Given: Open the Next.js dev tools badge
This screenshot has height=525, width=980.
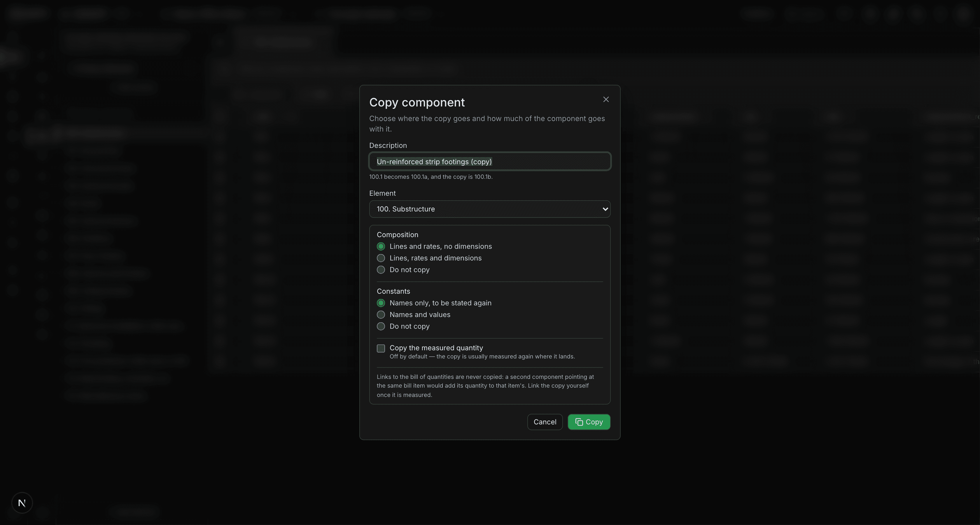Looking at the screenshot, I should pos(22,503).
